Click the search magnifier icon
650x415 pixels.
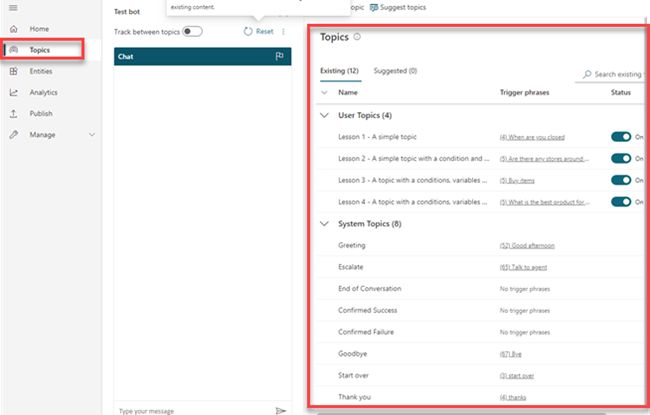pos(587,74)
